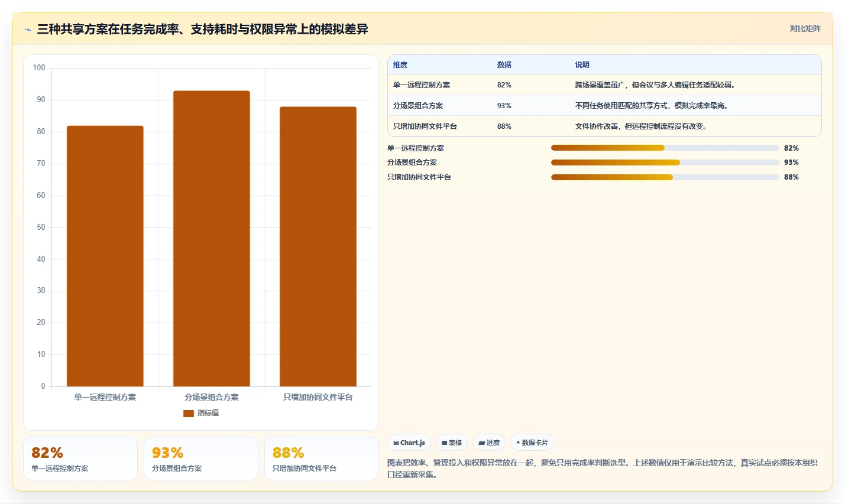Image resolution: width=845 pixels, height=504 pixels.
Task: Click the 88% progress bar for 只增加协同文件平台
Action: click(x=665, y=177)
